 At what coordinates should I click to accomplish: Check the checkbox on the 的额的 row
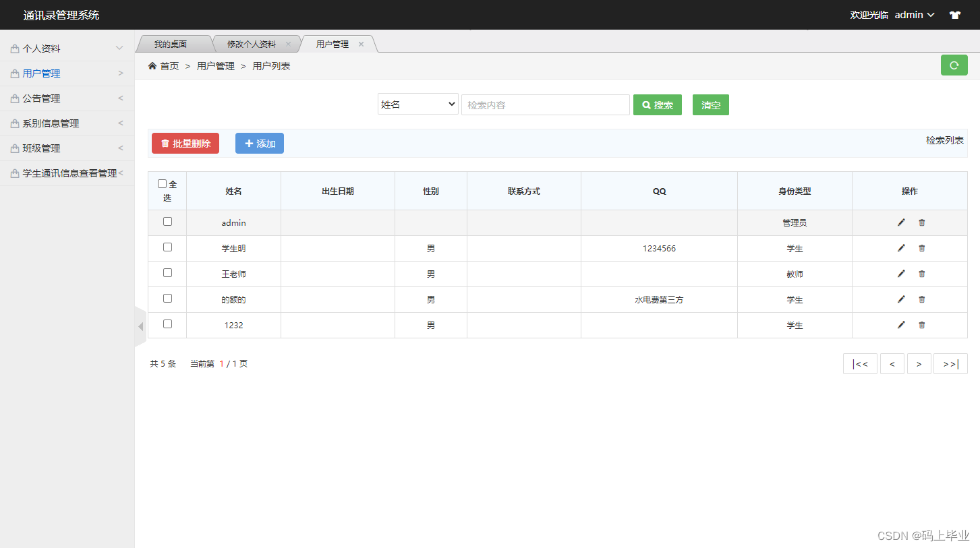pos(167,299)
